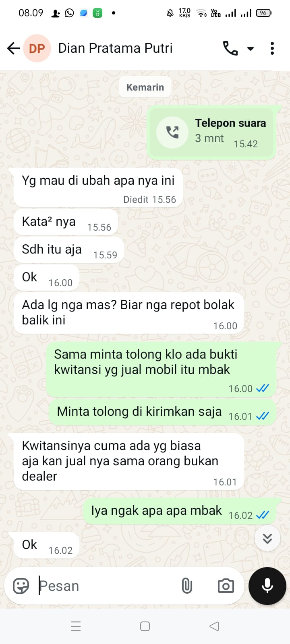Open the camera from message bar

[226, 586]
